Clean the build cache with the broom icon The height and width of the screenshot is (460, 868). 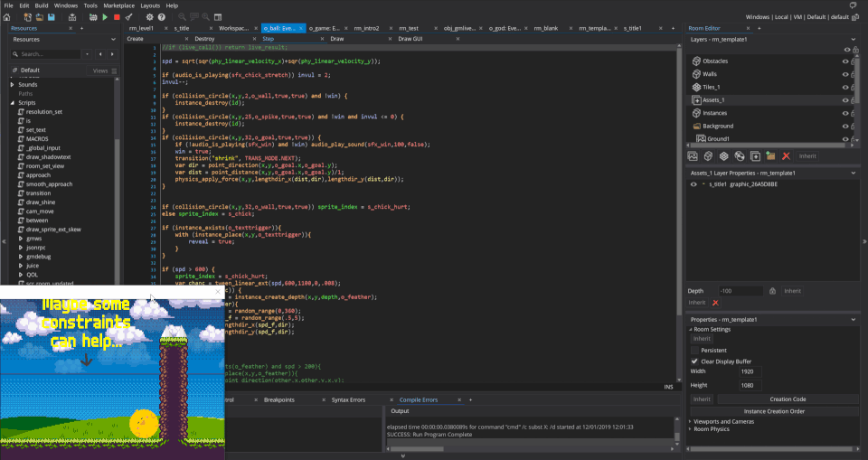(129, 17)
